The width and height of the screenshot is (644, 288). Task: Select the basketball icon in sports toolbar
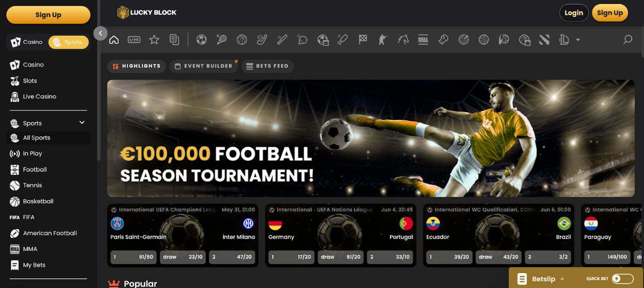click(242, 40)
